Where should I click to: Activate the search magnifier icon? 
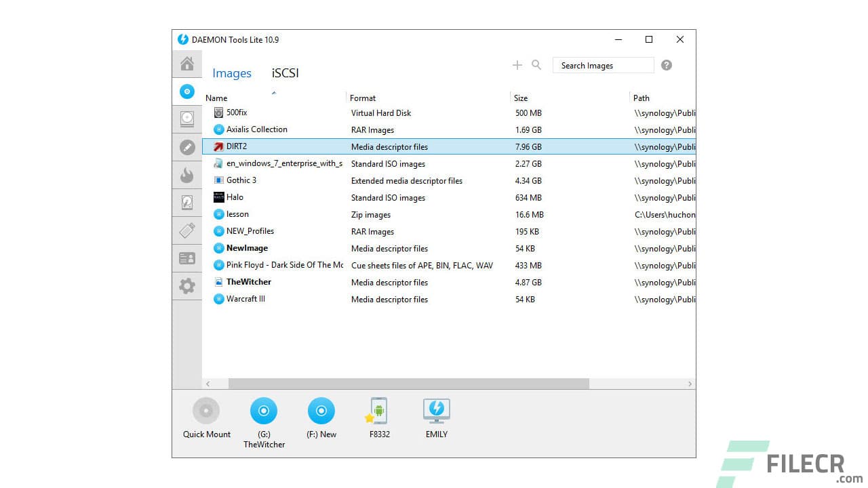click(536, 65)
